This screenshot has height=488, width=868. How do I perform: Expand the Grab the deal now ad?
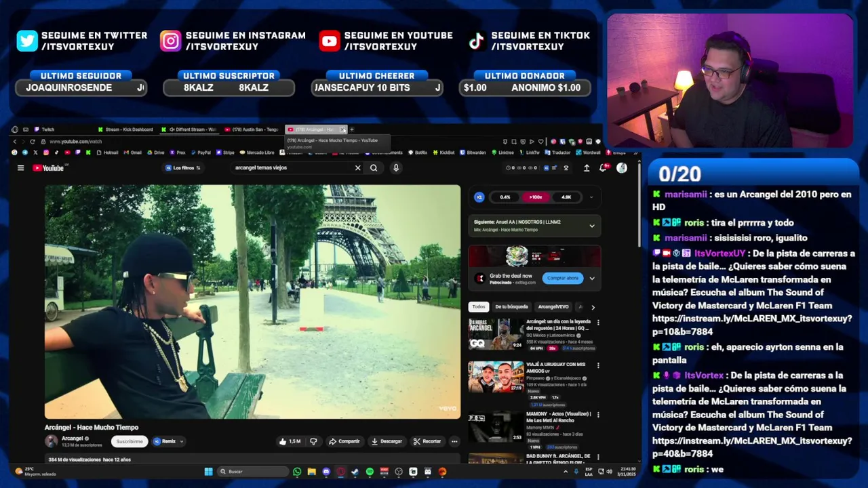point(591,278)
